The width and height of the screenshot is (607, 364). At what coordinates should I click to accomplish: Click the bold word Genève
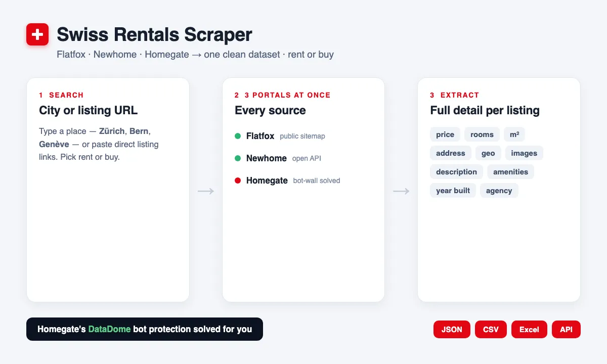click(54, 144)
